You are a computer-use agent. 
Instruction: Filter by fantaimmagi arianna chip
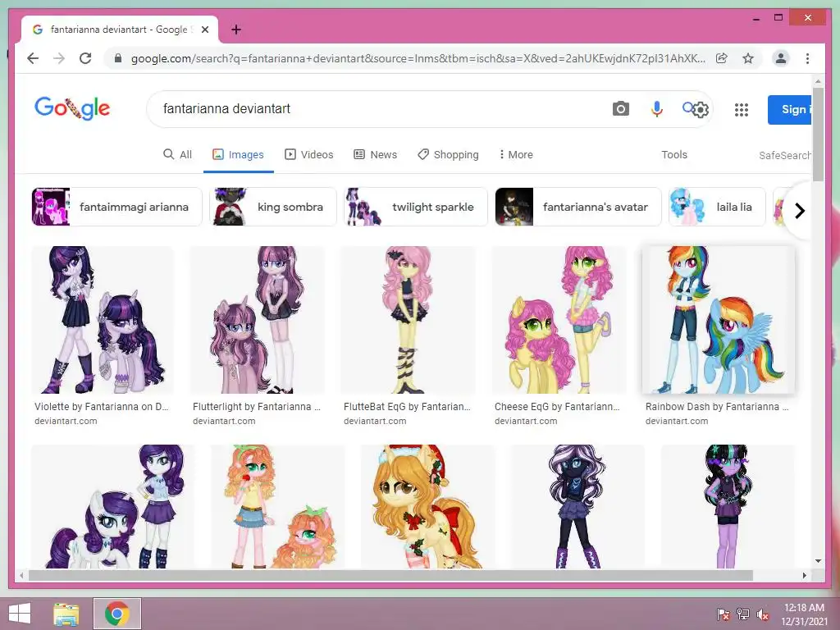pyautogui.click(x=116, y=207)
